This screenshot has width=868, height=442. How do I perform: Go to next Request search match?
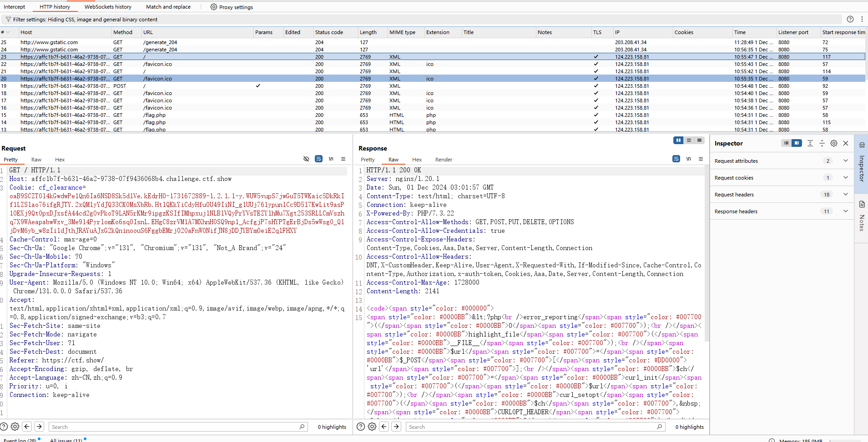39,427
